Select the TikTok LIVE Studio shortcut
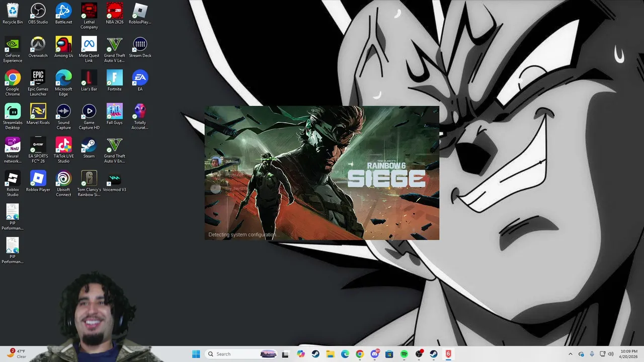The height and width of the screenshot is (362, 644). [63, 150]
